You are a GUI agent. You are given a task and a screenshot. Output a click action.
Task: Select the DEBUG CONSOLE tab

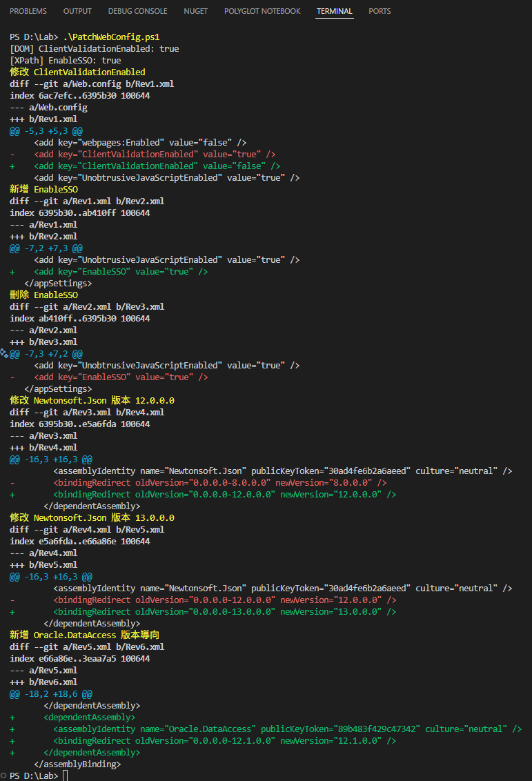137,11
